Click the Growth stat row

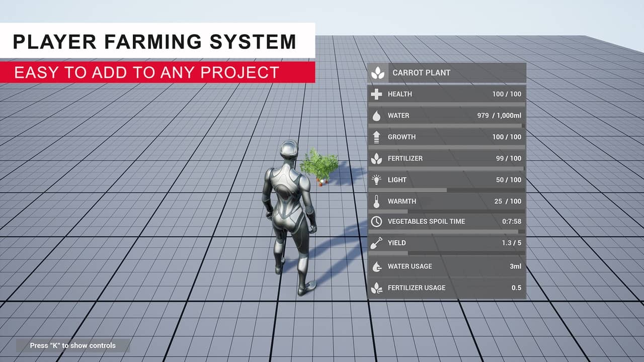(448, 137)
